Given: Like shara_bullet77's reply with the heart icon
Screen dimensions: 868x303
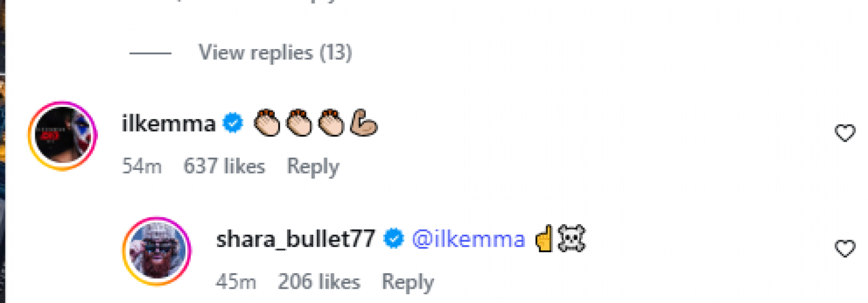Looking at the screenshot, I should pyautogui.click(x=845, y=249).
